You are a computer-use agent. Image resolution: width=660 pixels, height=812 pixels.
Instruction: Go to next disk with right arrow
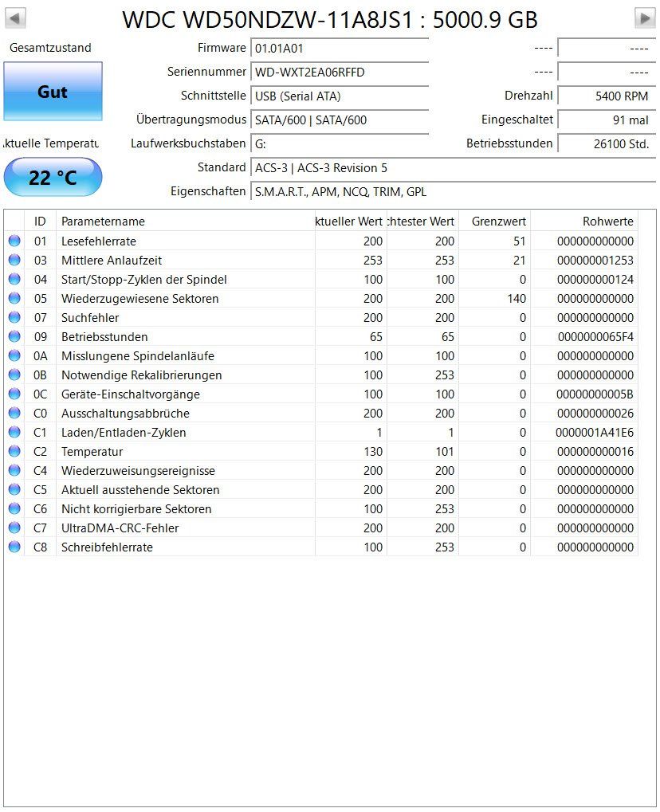[x=645, y=18]
